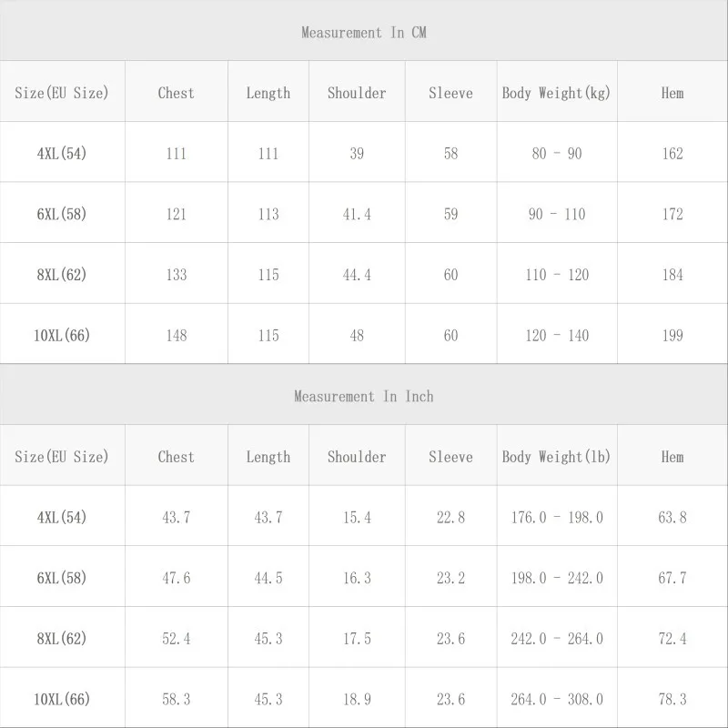Click the hem value 162 cell
Viewport: 728px width, 728px height.
672,154
